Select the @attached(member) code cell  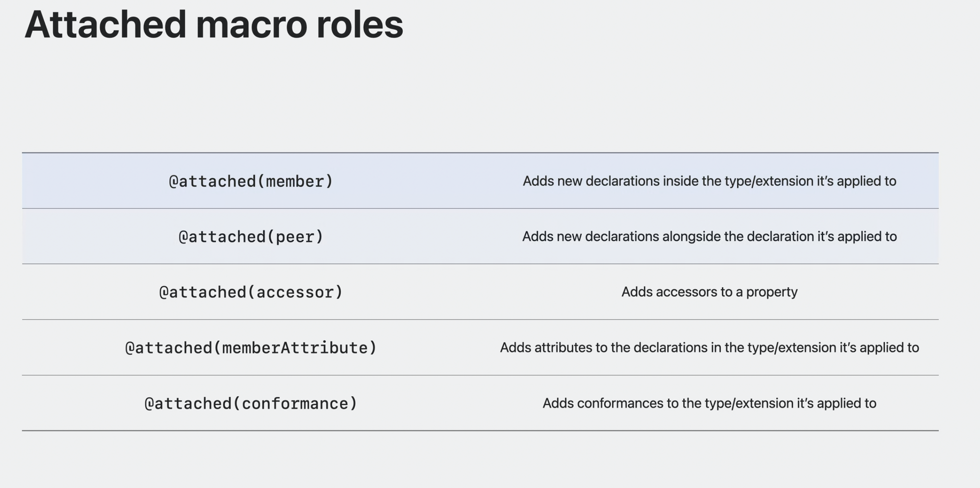point(251,181)
